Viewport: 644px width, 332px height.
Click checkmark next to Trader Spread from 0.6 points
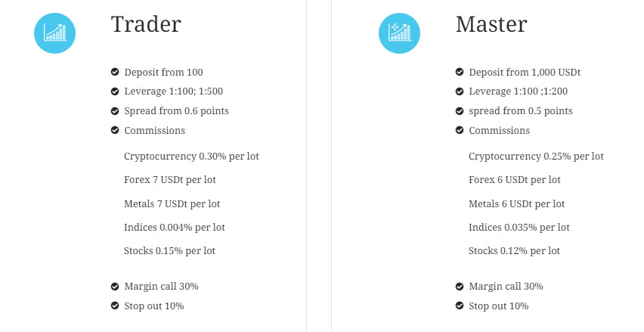[115, 111]
